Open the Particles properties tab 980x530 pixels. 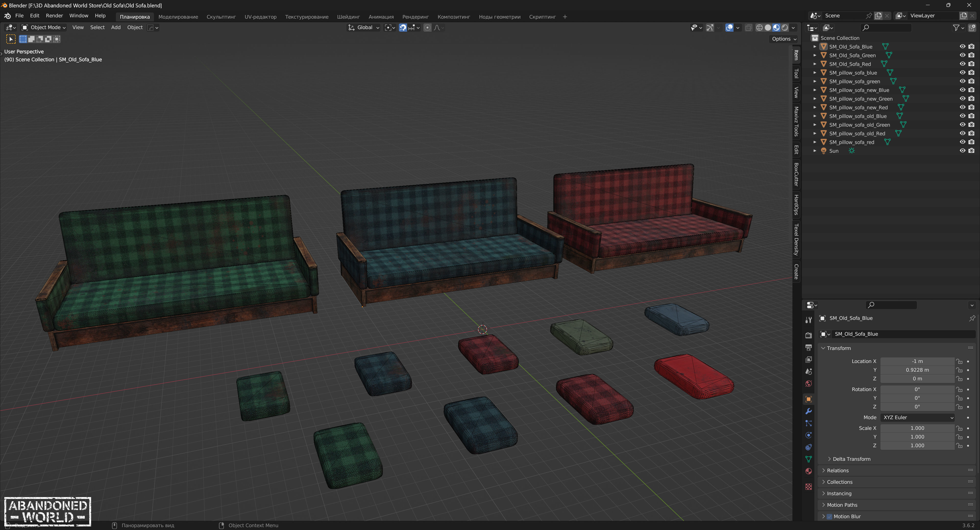tap(808, 424)
